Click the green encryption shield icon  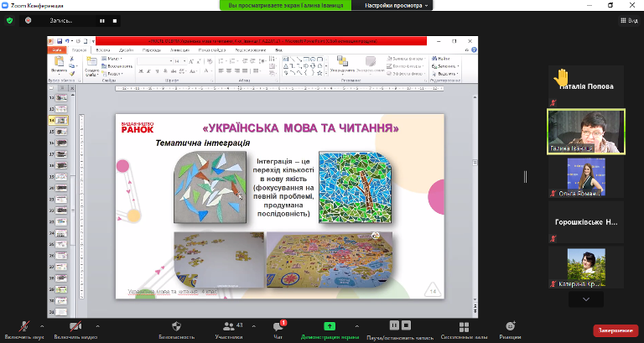[10, 20]
